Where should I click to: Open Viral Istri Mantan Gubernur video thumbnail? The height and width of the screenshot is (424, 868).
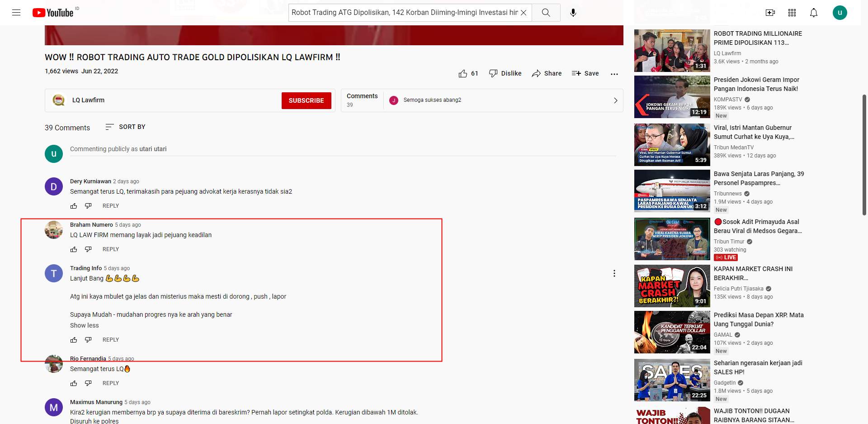tap(672, 145)
